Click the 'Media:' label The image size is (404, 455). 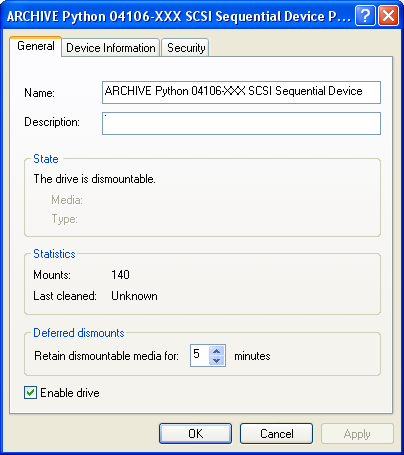[67, 200]
